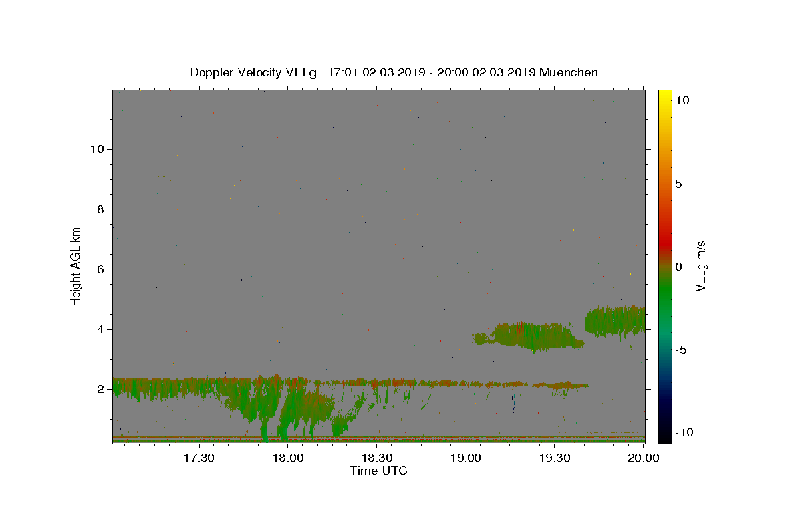The width and height of the screenshot is (798, 532).
Task: Select the 19:30 time tick label
Action: (555, 458)
